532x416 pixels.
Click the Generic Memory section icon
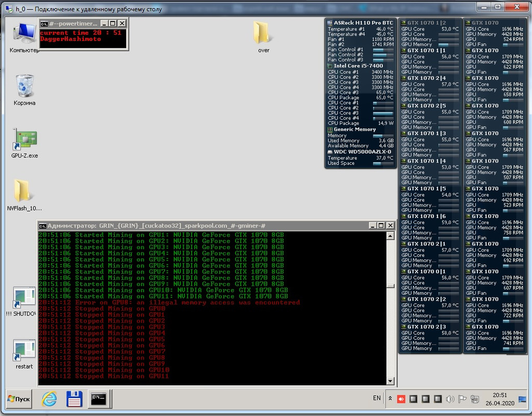pyautogui.click(x=330, y=129)
